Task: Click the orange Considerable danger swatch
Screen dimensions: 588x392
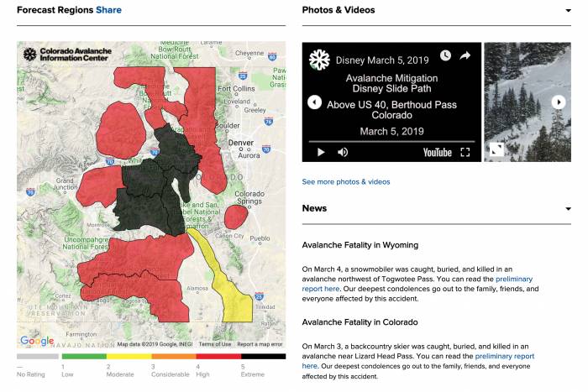Action: [174, 357]
